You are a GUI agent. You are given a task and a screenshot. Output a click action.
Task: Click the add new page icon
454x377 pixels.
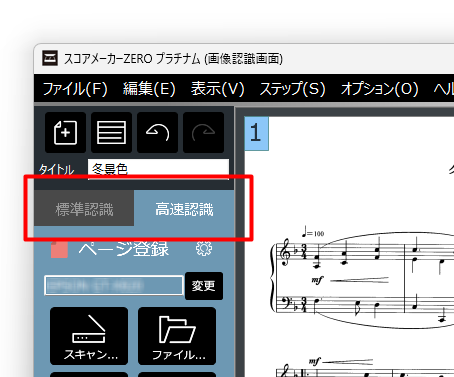pos(66,132)
